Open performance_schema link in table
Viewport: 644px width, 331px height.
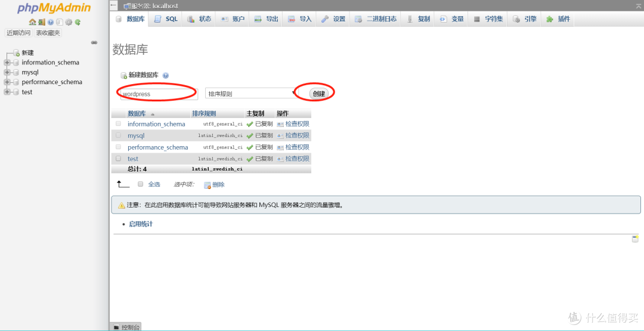click(157, 147)
